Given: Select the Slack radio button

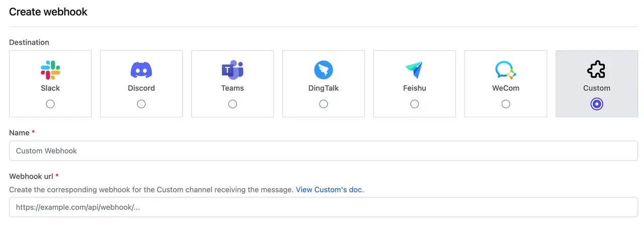Looking at the screenshot, I should [50, 104].
